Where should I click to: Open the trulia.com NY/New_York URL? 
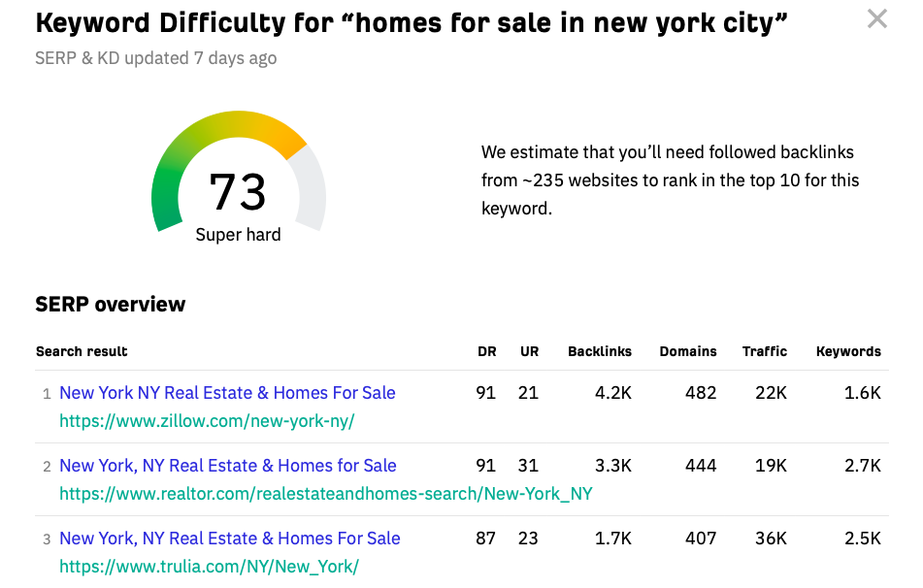click(x=209, y=567)
